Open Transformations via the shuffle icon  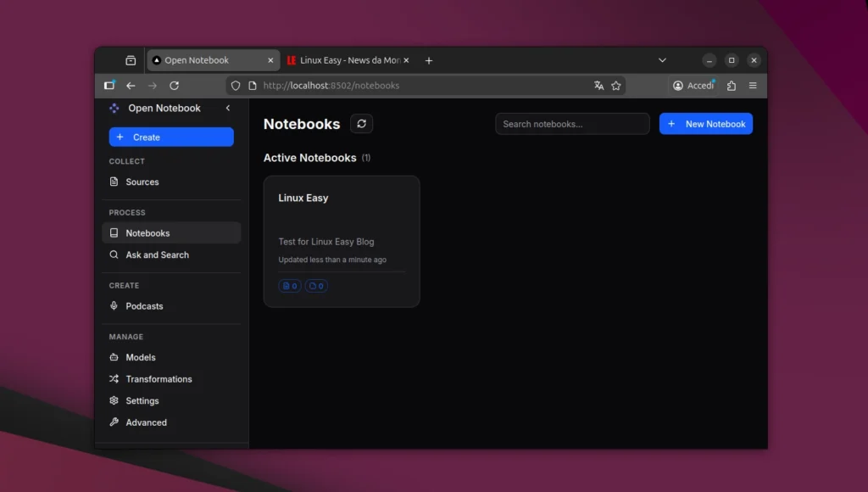pyautogui.click(x=114, y=378)
